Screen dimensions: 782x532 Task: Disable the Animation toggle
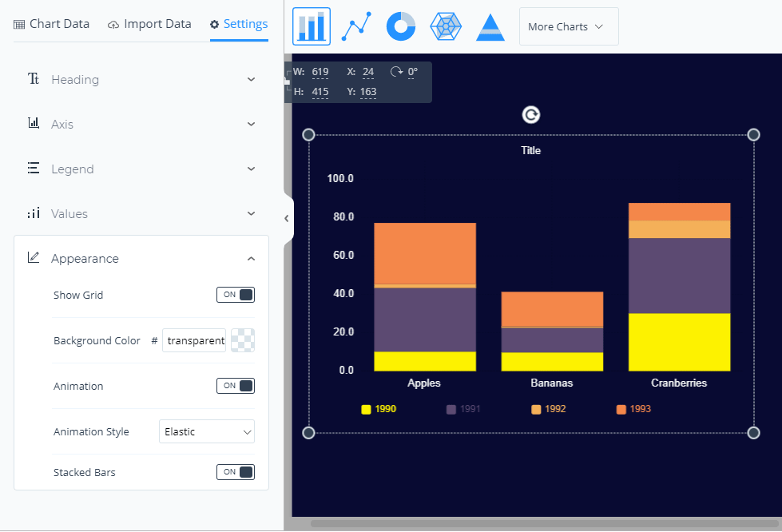(236, 386)
